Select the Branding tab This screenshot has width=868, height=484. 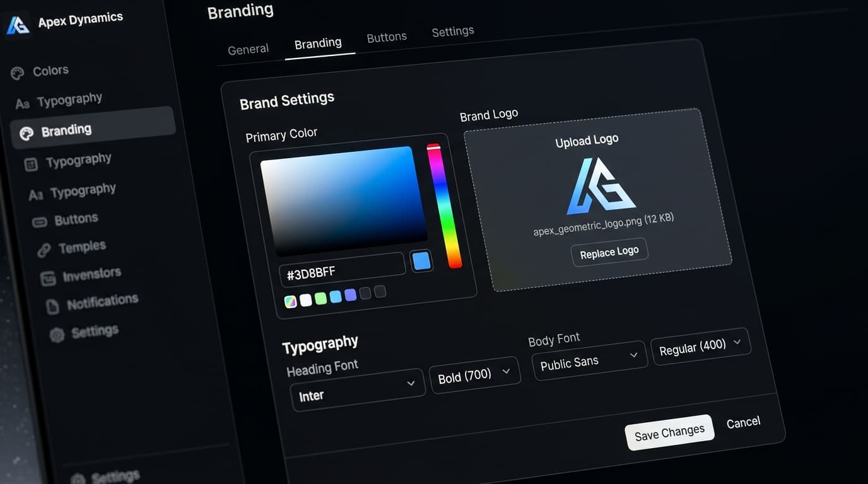point(318,43)
